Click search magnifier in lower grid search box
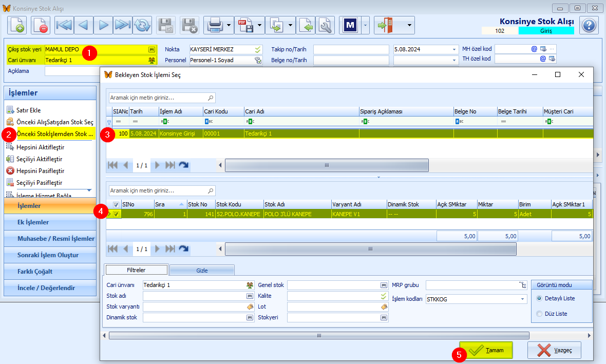The image size is (606, 364). coord(211,191)
